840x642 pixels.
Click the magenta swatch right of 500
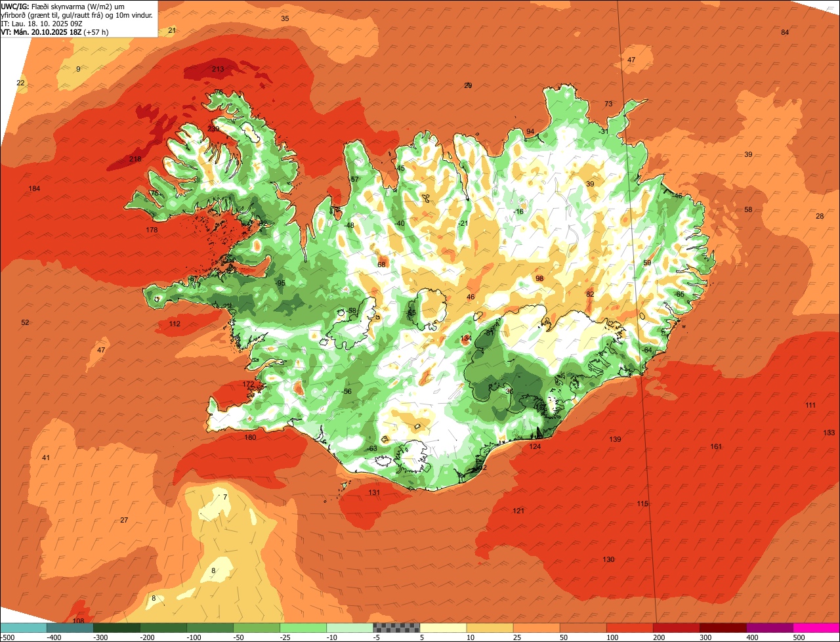click(816, 628)
